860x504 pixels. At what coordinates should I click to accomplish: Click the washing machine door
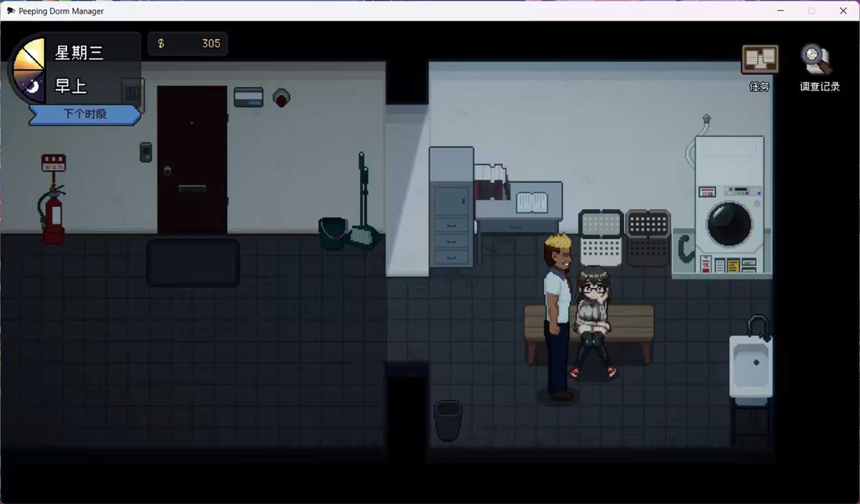pos(729,224)
